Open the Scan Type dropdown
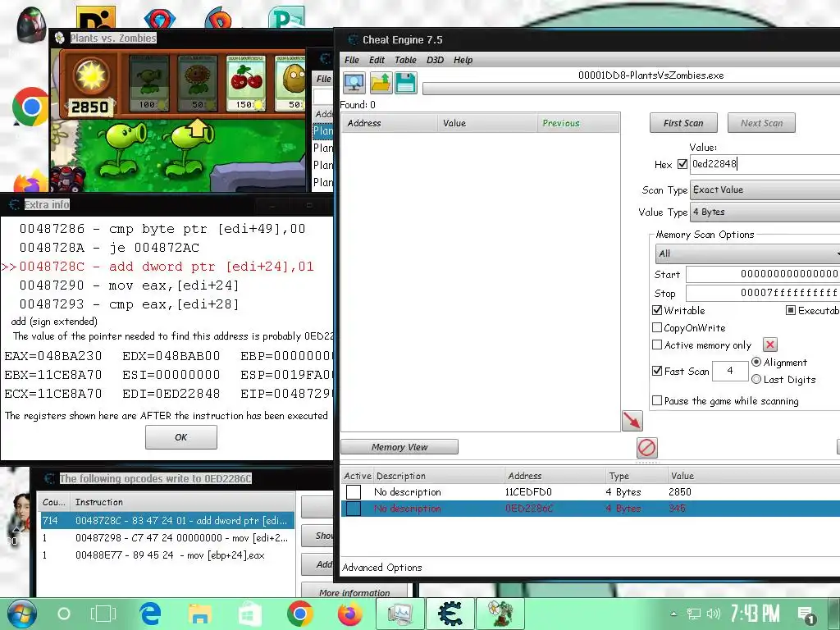The image size is (840, 630). [x=765, y=189]
